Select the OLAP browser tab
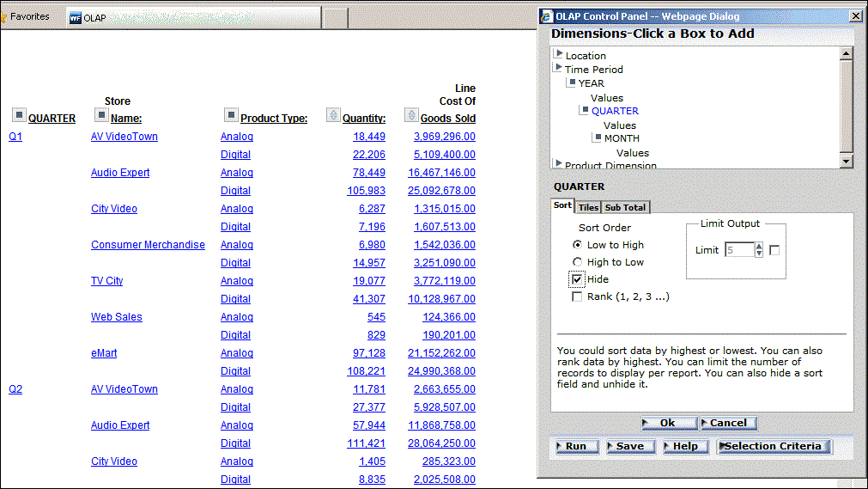 (x=194, y=18)
